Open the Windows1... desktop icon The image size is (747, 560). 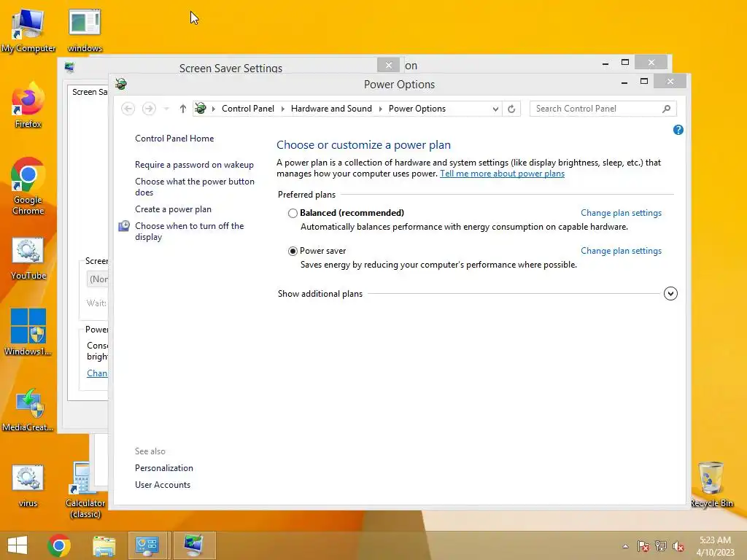pos(28,332)
